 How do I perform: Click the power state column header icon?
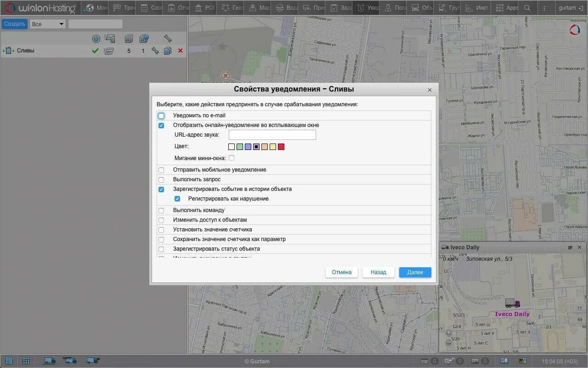click(x=96, y=39)
